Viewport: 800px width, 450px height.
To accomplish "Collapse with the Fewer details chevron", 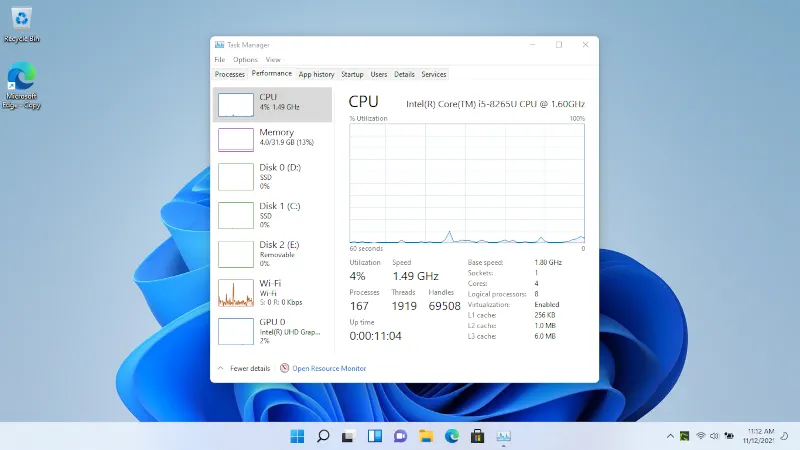I will coord(220,368).
